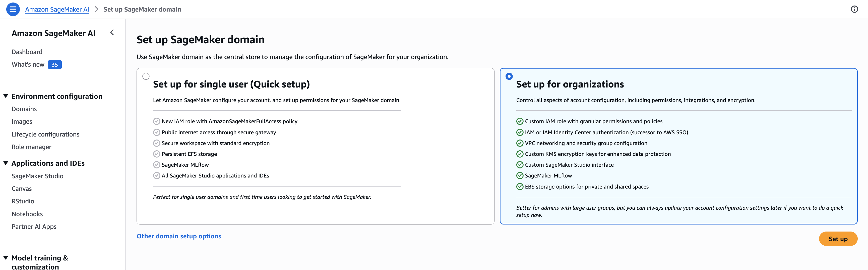
Task: Click checkmark icon beside Public internet access
Action: (x=156, y=132)
